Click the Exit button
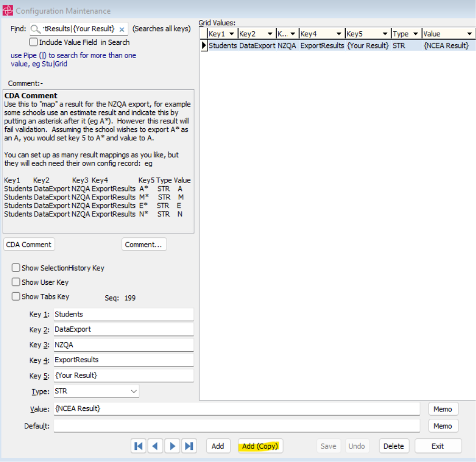The image size is (476, 462). (x=438, y=446)
